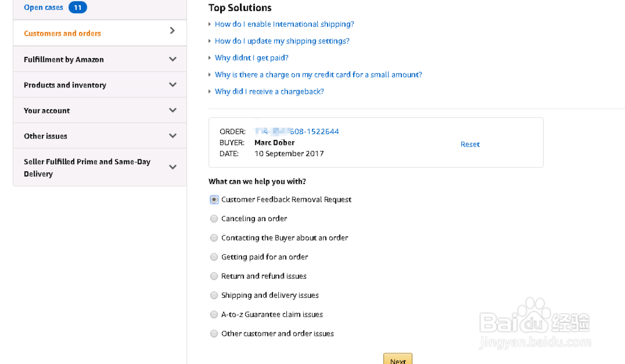This screenshot has width=625, height=364.
Task: Open 'Why did I receive a chargeback?'
Action: pyautogui.click(x=269, y=91)
